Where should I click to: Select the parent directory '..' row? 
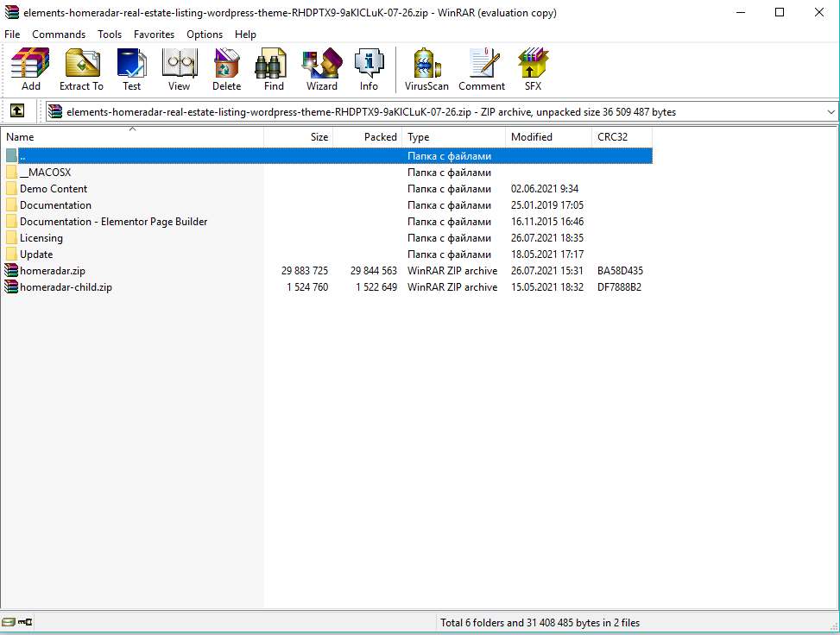[329, 156]
